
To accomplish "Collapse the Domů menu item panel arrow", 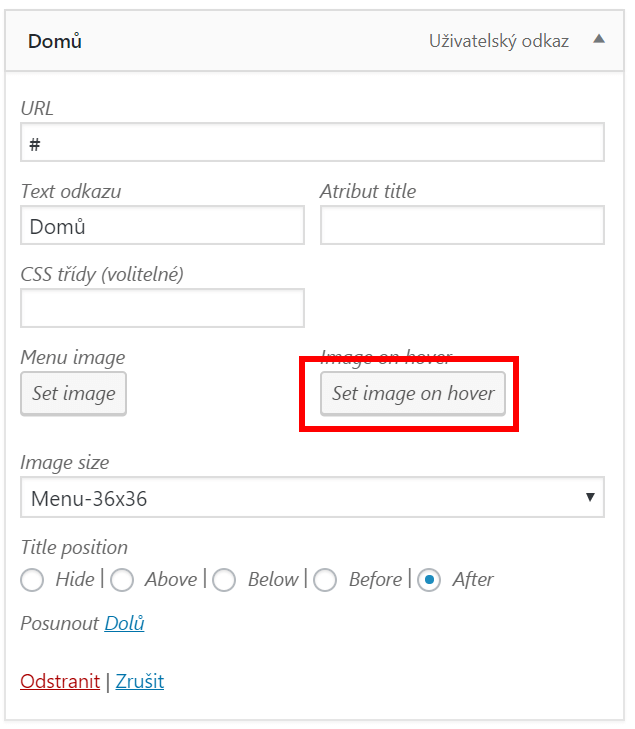I will (x=599, y=39).
